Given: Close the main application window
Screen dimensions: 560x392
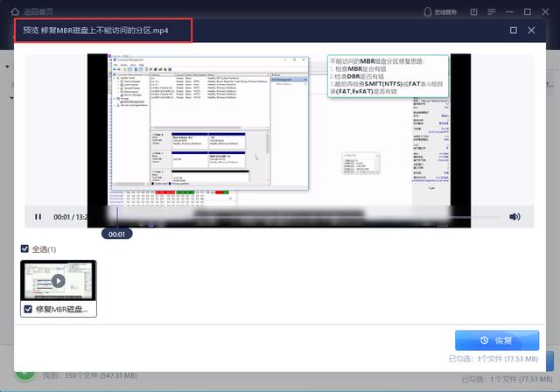Looking at the screenshot, I should pyautogui.click(x=547, y=11).
